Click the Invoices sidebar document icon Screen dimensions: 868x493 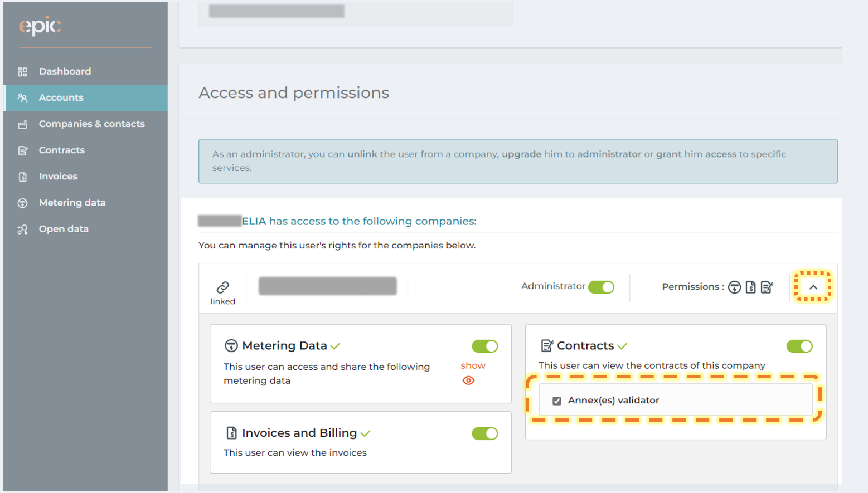tap(22, 177)
